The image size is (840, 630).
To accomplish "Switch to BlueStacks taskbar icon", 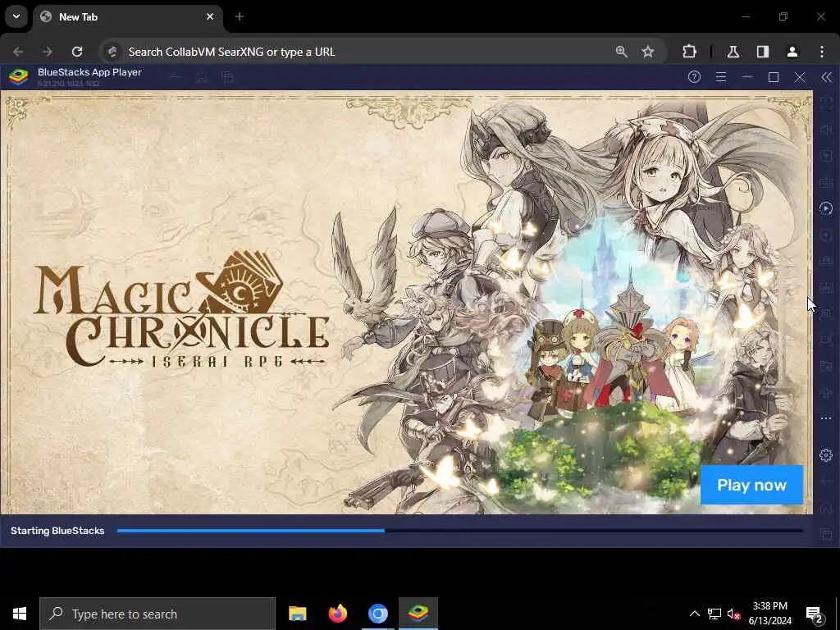I will coord(418,614).
